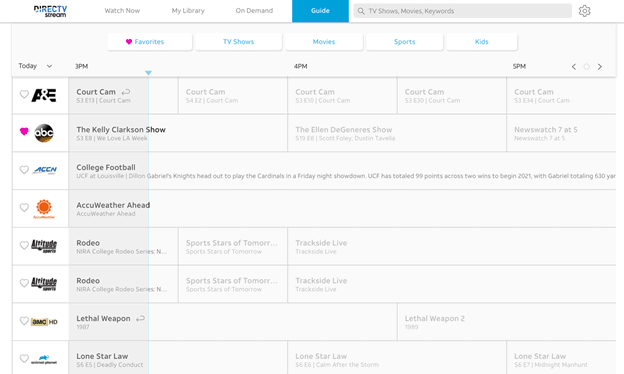Click the TV Shows, Movies, Keywords search field
Screen dimensions: 624x374
[x=462, y=11]
